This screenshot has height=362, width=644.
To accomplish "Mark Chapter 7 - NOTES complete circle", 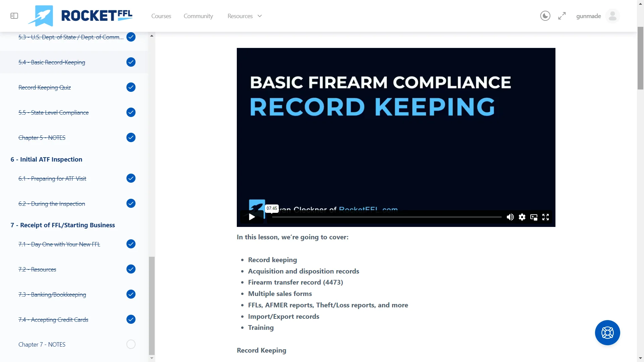I will (131, 344).
